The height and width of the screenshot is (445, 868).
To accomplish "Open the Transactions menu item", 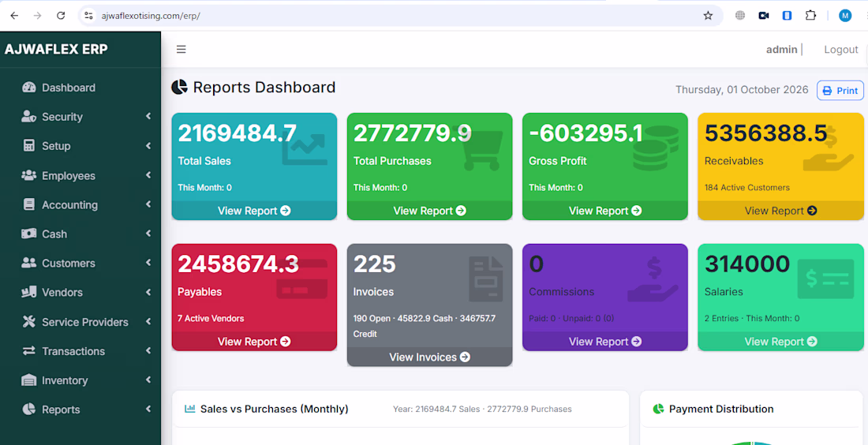I will [x=80, y=351].
